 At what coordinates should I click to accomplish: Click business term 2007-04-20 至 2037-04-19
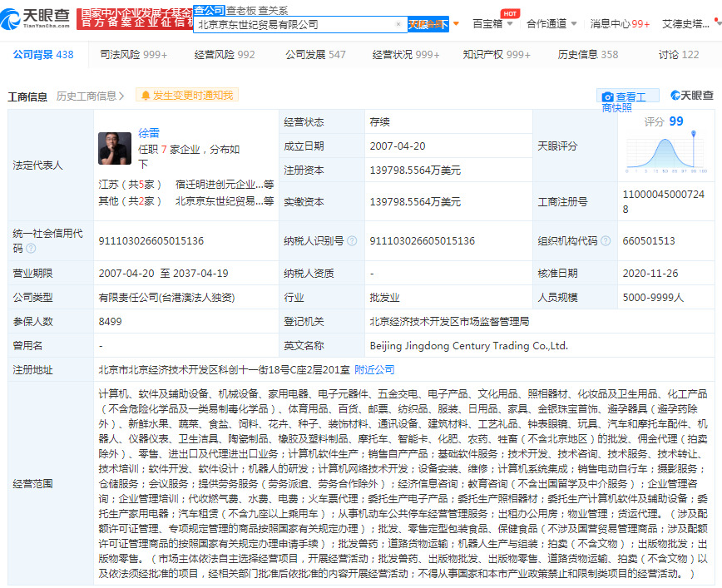click(x=164, y=273)
